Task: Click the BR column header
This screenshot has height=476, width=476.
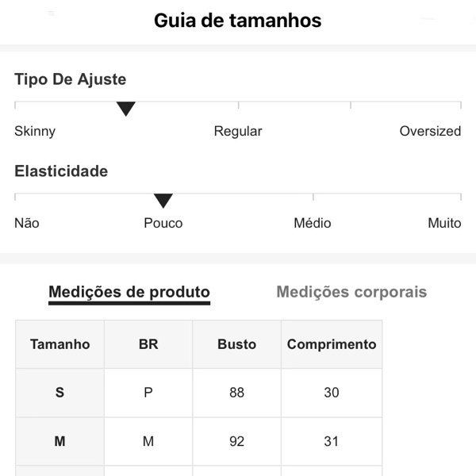Action: coord(148,344)
